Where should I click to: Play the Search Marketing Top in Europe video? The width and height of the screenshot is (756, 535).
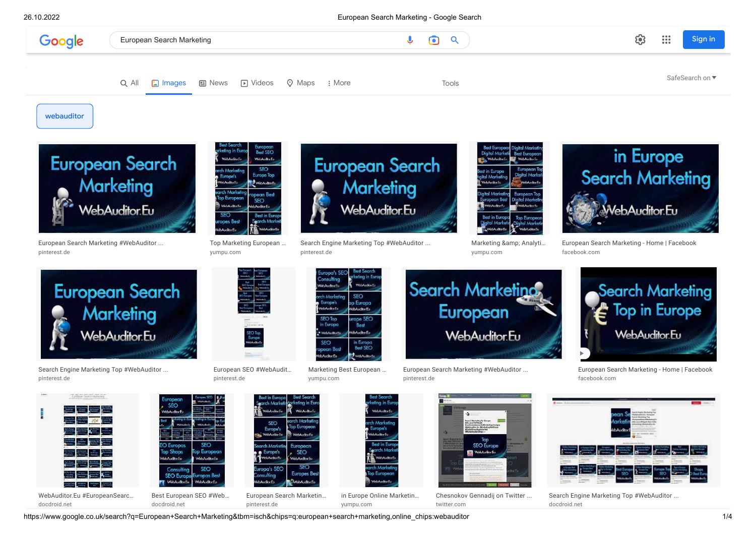(x=583, y=353)
